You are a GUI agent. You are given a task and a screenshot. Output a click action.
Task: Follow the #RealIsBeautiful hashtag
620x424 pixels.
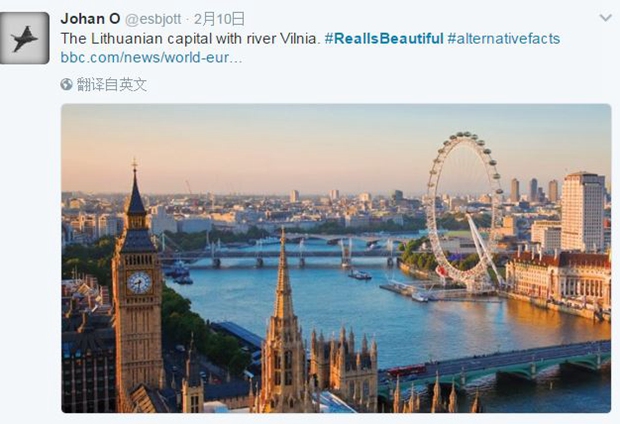(384, 38)
